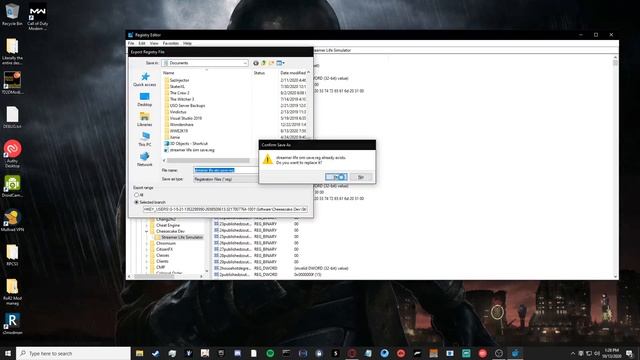Screen dimensions: 640x360
Task: Go up one folder level
Action: 263,63
